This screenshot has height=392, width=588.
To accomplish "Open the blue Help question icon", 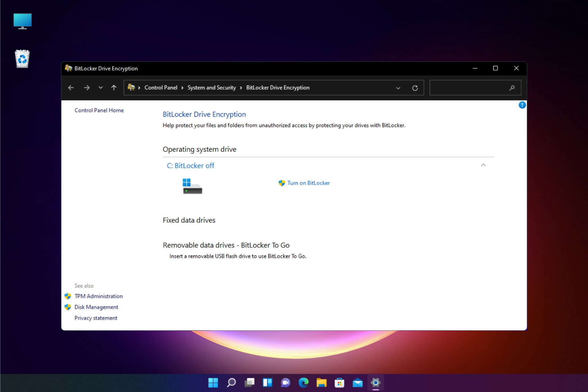I will coord(522,105).
